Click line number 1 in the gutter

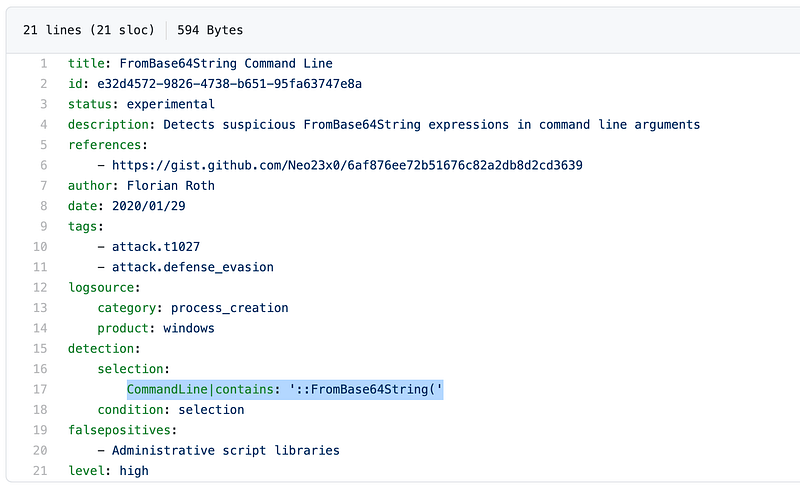coord(43,63)
